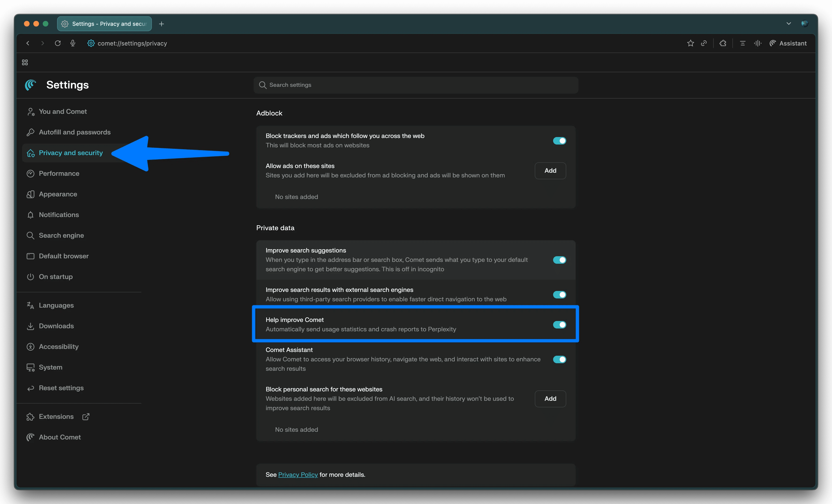Toggle Improve search suggestions switch

pos(559,260)
